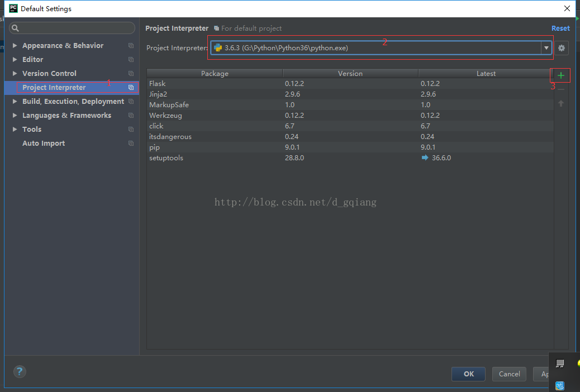This screenshot has height=392, width=580.
Task: Click copy icon next to Editor
Action: pos(131,60)
